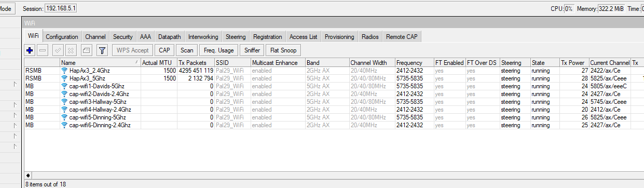
Task: Click the Current Channel column header
Action: (610, 63)
